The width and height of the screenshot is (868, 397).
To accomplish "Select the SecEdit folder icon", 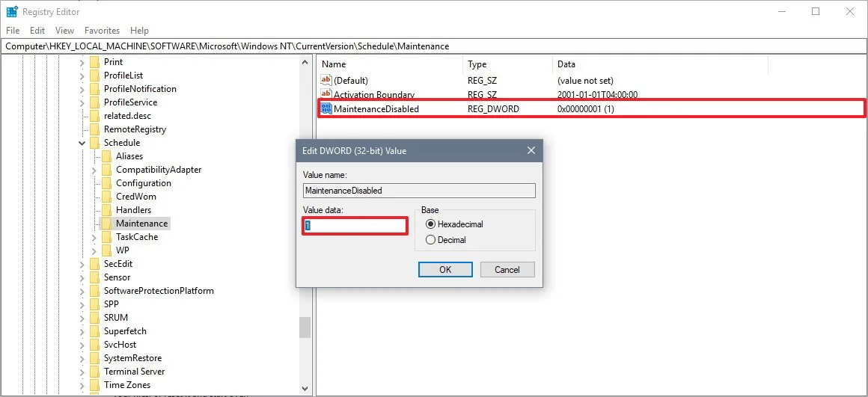I will pos(94,264).
